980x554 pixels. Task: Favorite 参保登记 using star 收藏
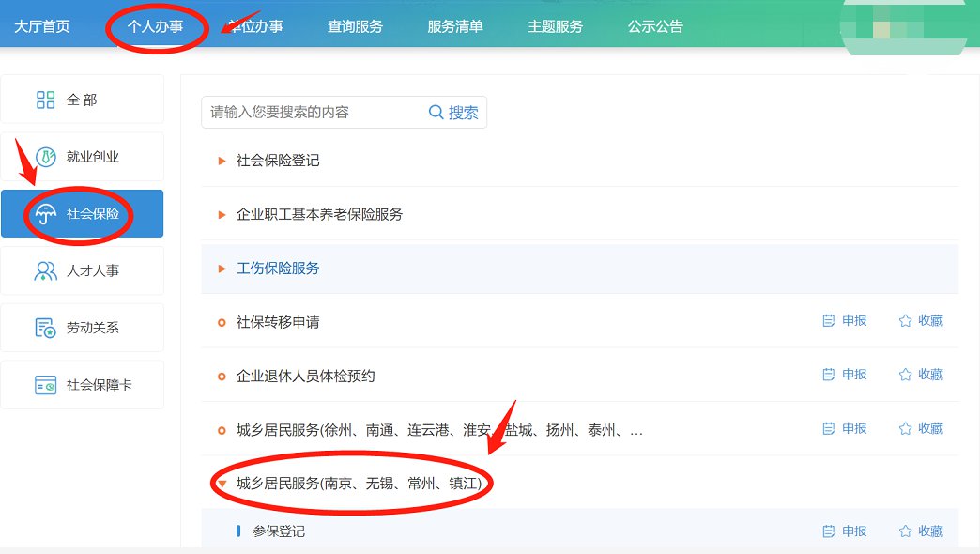coord(905,531)
